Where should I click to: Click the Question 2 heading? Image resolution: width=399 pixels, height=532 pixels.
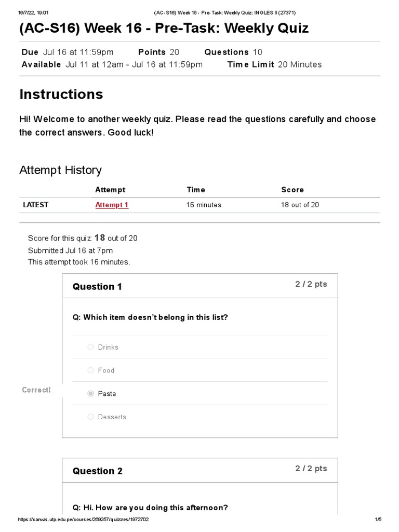[x=97, y=471]
